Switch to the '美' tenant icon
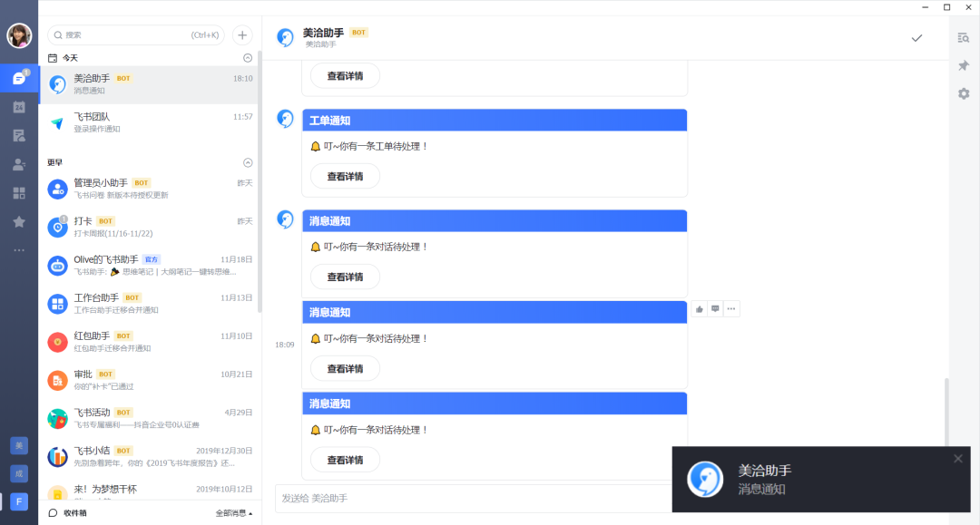The image size is (980, 525). click(19, 446)
